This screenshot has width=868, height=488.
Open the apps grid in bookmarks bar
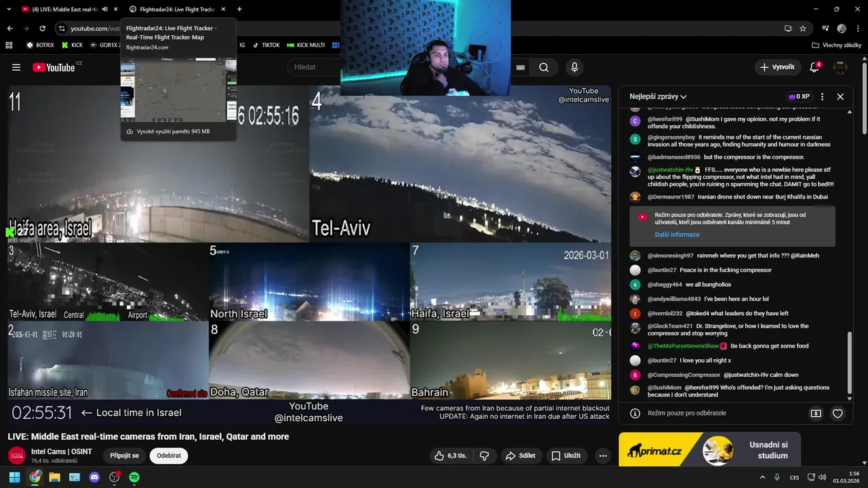coord(9,45)
